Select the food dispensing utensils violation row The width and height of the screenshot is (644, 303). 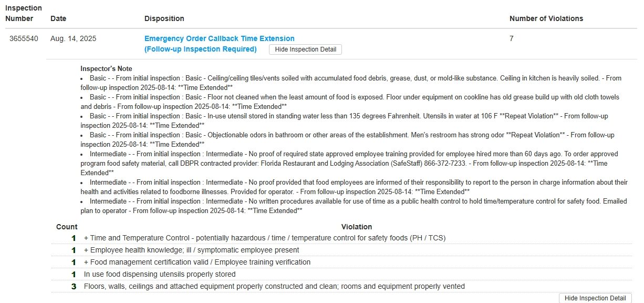tap(160, 274)
